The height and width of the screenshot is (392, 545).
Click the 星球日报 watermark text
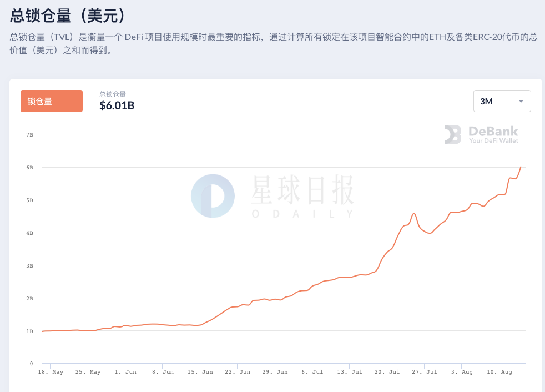[302, 189]
